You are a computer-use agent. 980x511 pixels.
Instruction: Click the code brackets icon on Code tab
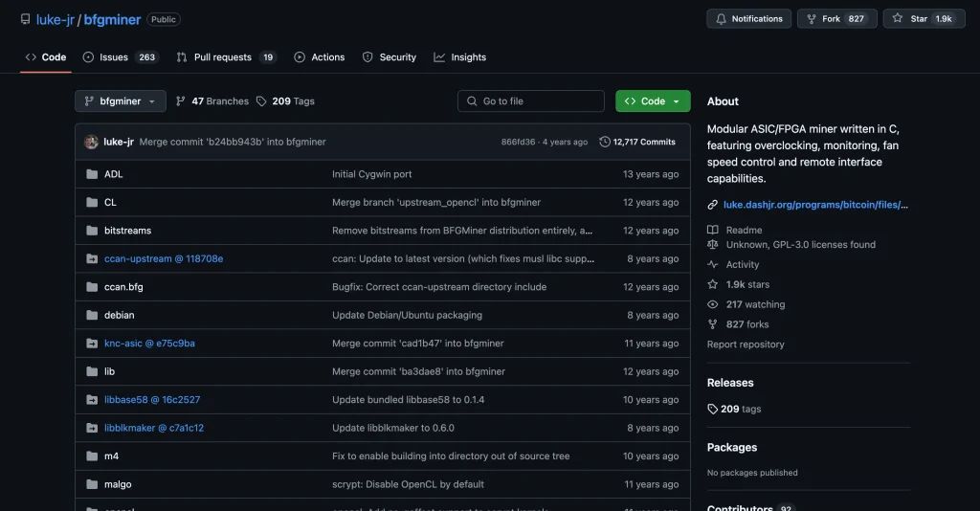pos(31,56)
